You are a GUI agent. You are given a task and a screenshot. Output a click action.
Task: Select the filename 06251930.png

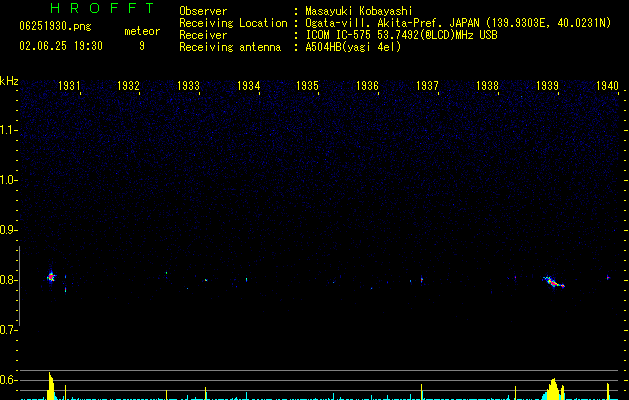coord(55,26)
